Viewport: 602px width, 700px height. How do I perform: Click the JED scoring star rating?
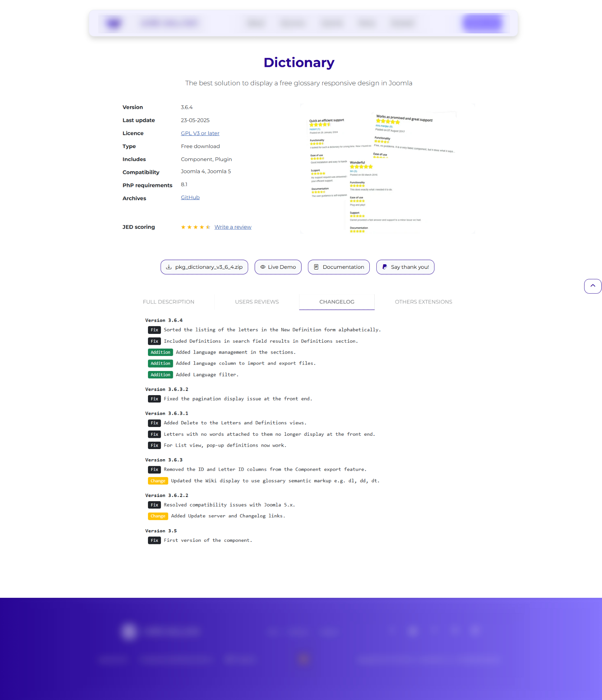(195, 227)
